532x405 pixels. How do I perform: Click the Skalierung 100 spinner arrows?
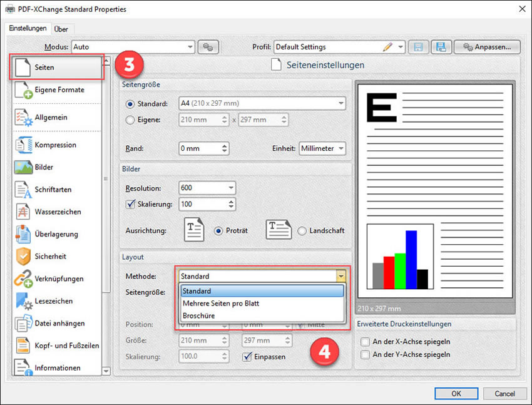click(231, 204)
